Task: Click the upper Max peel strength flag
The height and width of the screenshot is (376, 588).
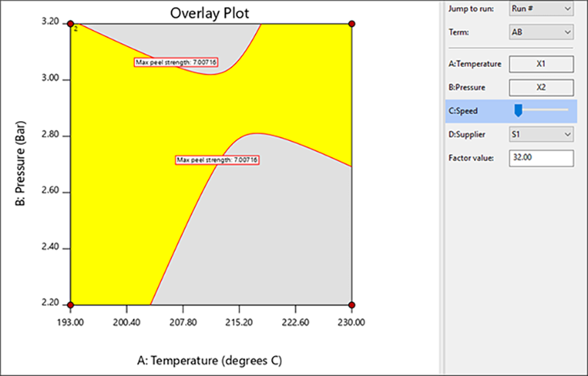Action: pyautogui.click(x=176, y=62)
